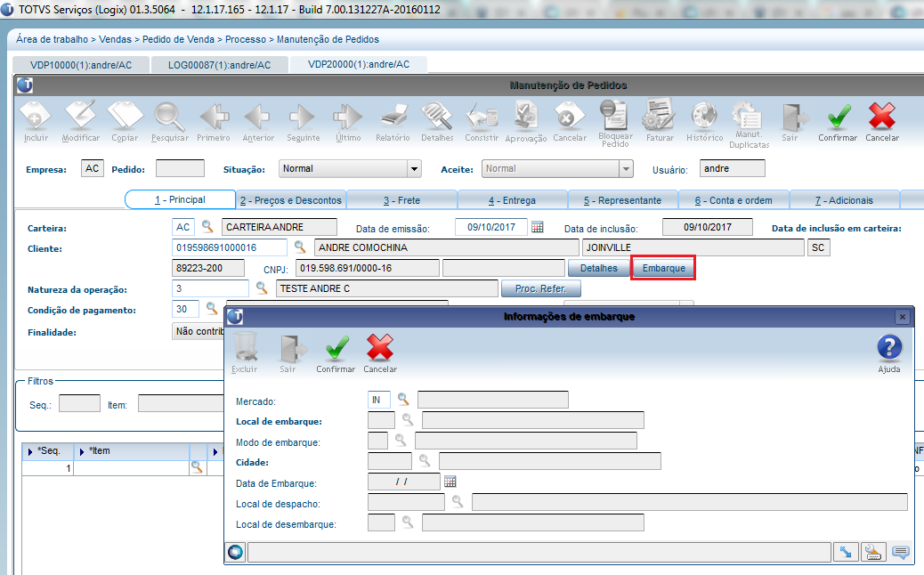924x575 pixels.
Task: Open Data de Embarque calendar picker
Action: point(450,482)
